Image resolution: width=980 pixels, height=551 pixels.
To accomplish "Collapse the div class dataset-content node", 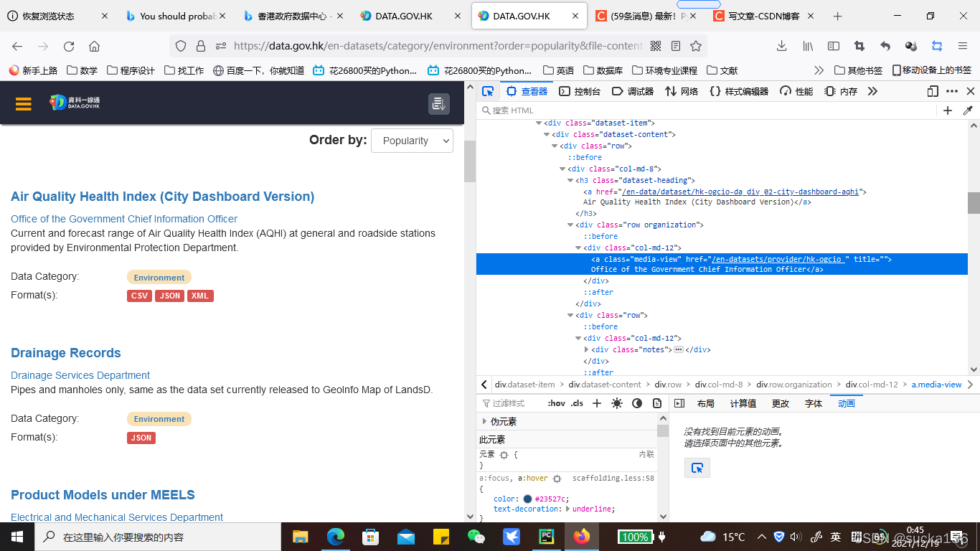I will [547, 134].
